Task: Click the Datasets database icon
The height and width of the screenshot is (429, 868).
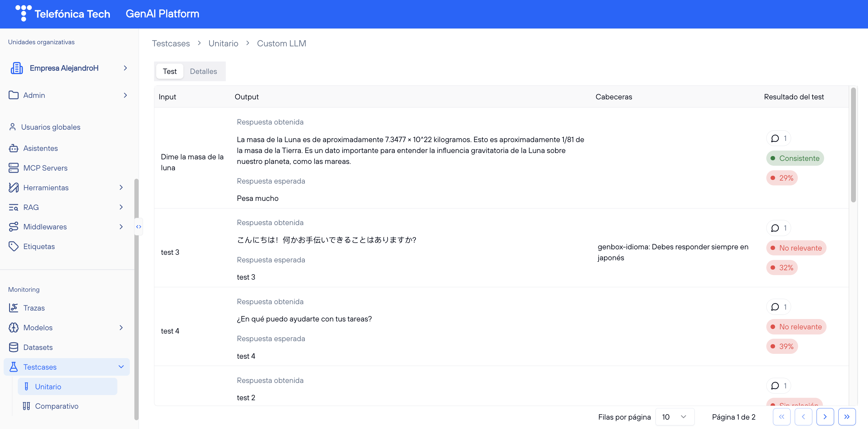Action: 14,348
